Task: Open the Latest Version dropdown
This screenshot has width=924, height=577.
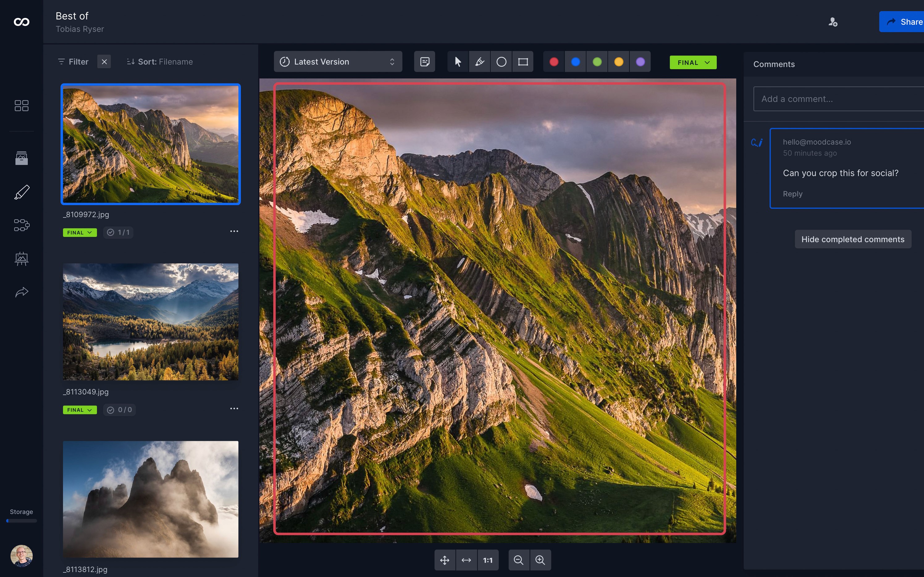Action: [338, 62]
